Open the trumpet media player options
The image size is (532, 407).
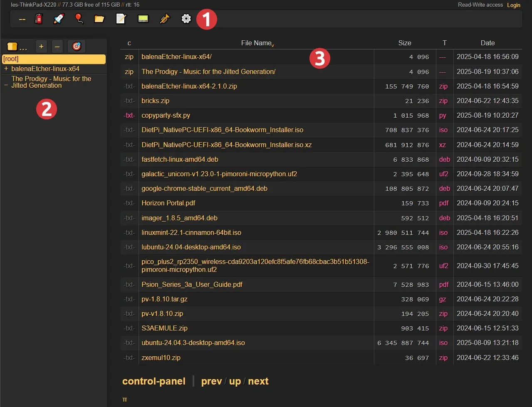coord(165,19)
